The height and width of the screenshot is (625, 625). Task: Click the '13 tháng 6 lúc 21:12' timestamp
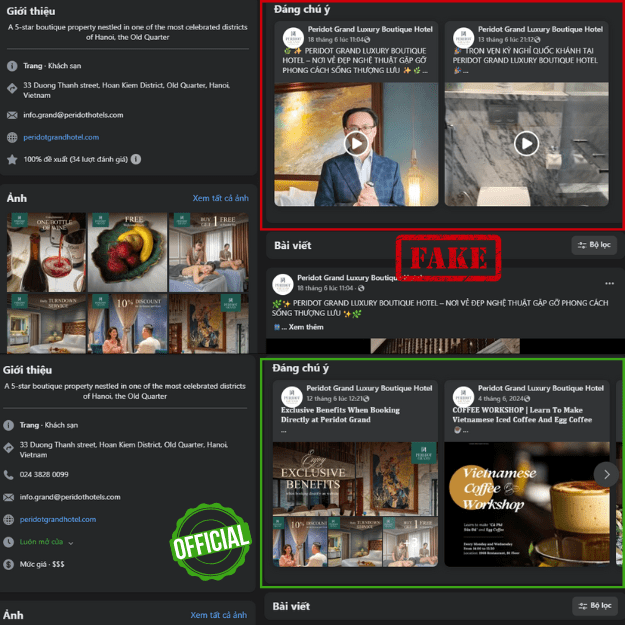pyautogui.click(x=506, y=39)
